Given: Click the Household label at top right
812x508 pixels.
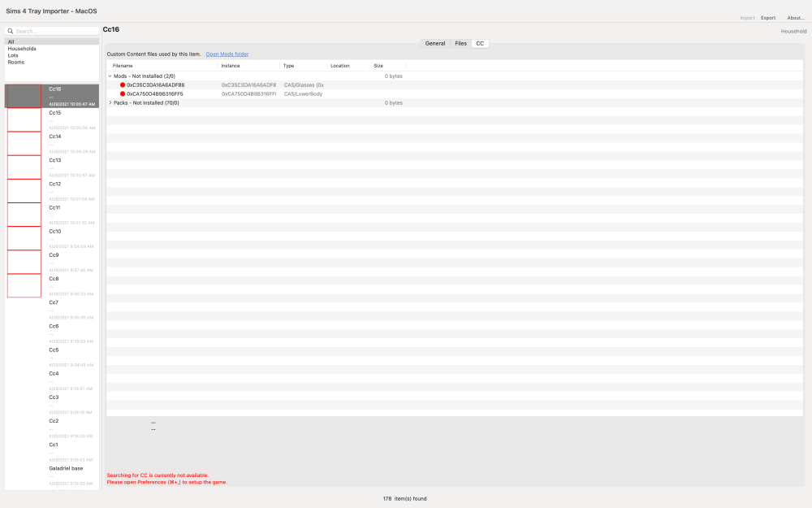Looking at the screenshot, I should 793,31.
